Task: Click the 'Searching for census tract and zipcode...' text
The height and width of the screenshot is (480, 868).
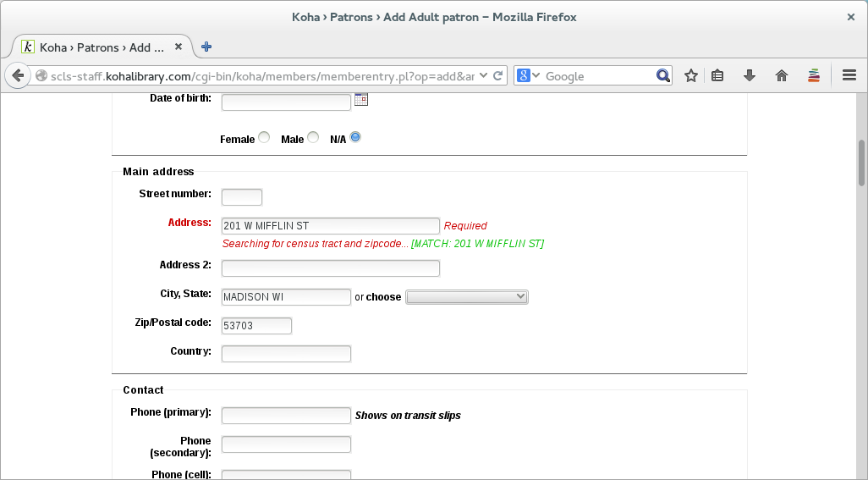Action: pyautogui.click(x=315, y=244)
